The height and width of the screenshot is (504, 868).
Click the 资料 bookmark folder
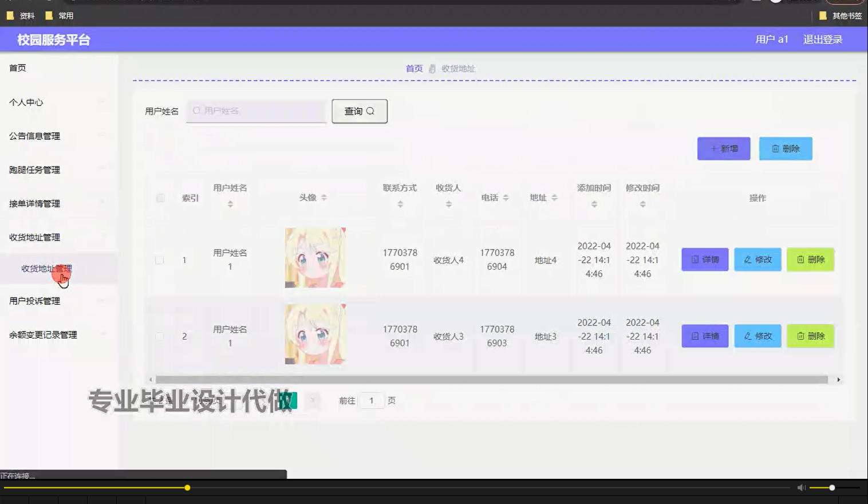click(21, 16)
